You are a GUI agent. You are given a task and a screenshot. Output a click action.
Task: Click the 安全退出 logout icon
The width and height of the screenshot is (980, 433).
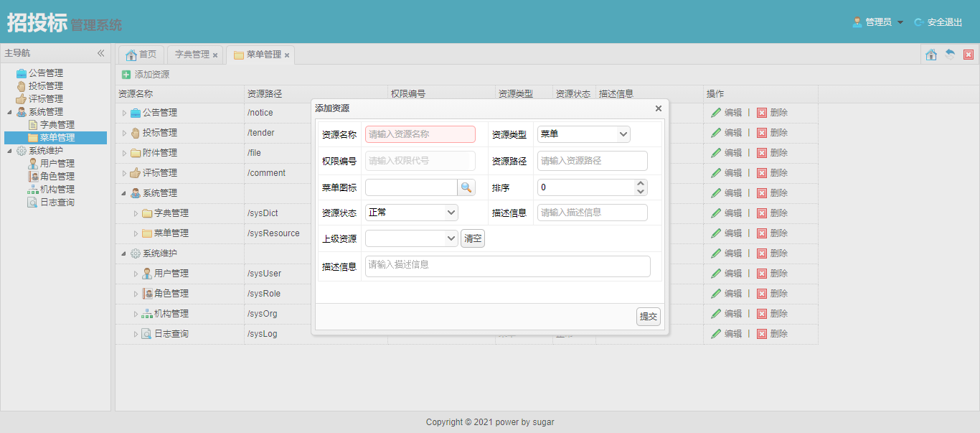tap(918, 22)
